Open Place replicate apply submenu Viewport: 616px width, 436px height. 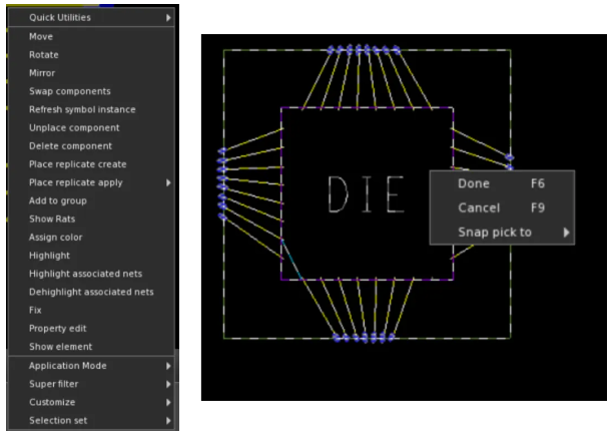[x=91, y=183]
